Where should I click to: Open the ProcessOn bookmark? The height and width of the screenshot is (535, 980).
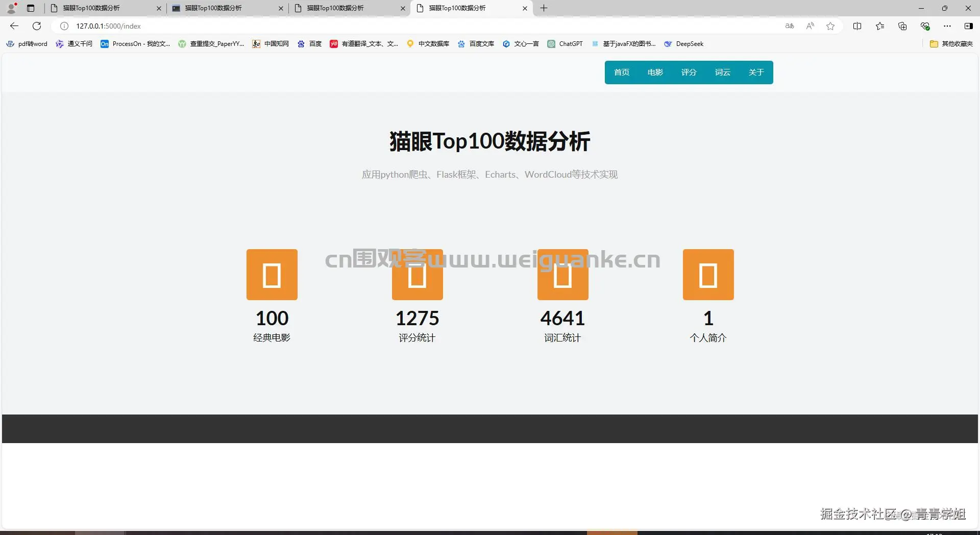pyautogui.click(x=135, y=44)
